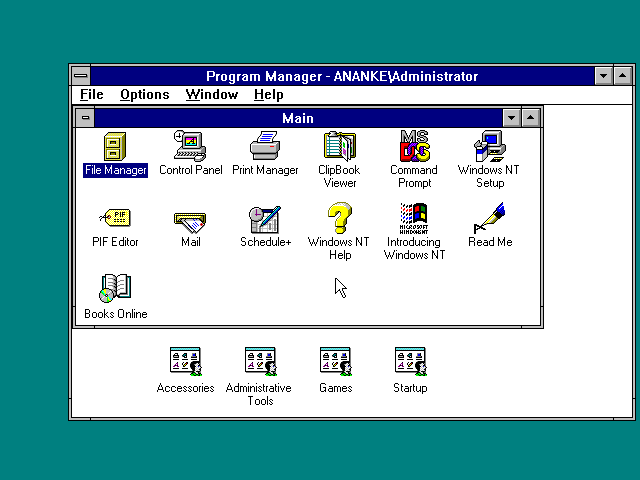
Task: Open the Options menu
Action: pos(144,95)
